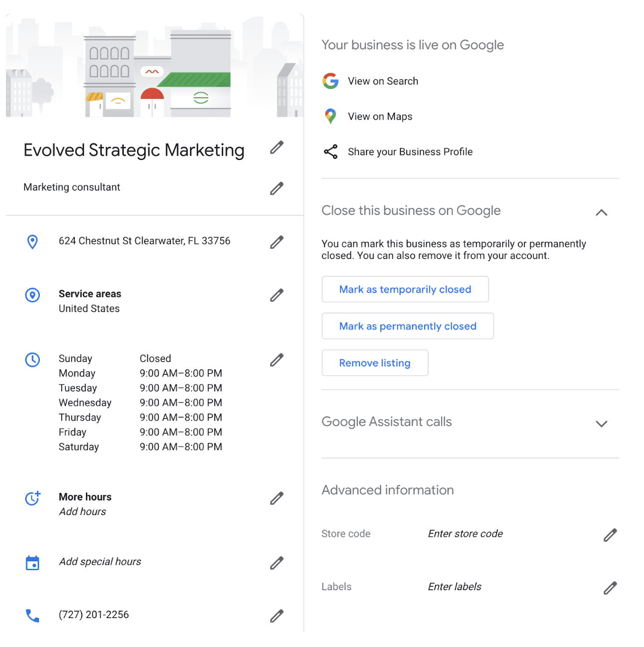Click the Evolved Strategic Marketing title

coord(134,150)
